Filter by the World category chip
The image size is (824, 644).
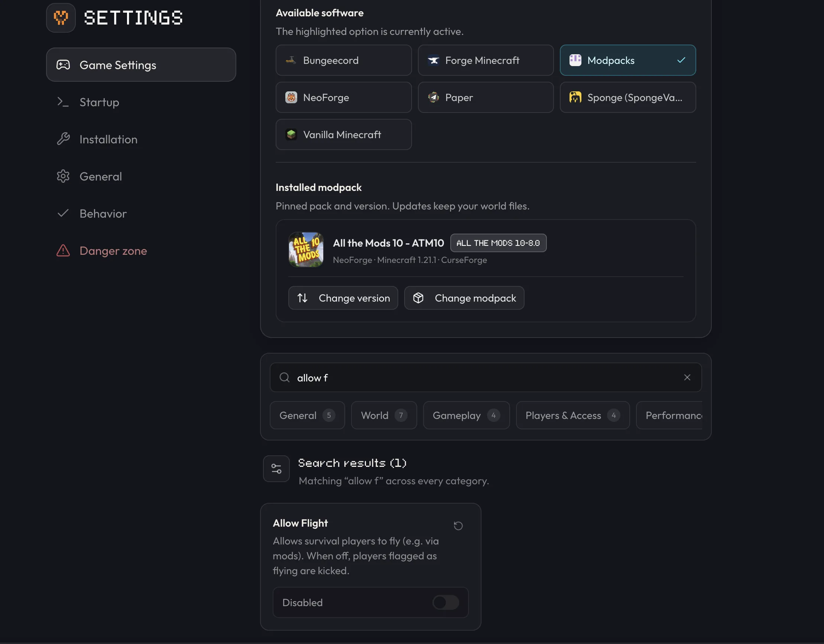[384, 415]
